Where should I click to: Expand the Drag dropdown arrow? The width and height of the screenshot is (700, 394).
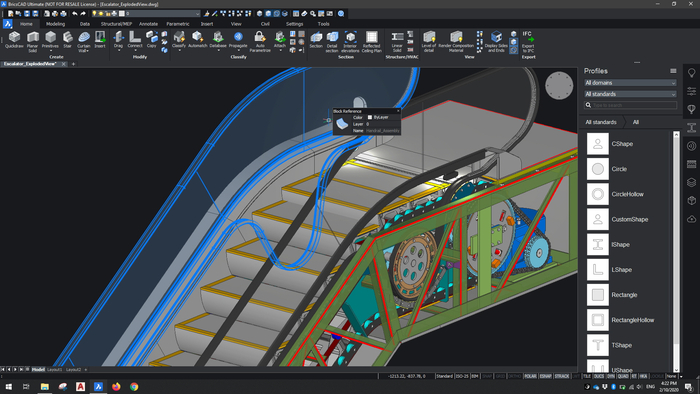tap(118, 50)
